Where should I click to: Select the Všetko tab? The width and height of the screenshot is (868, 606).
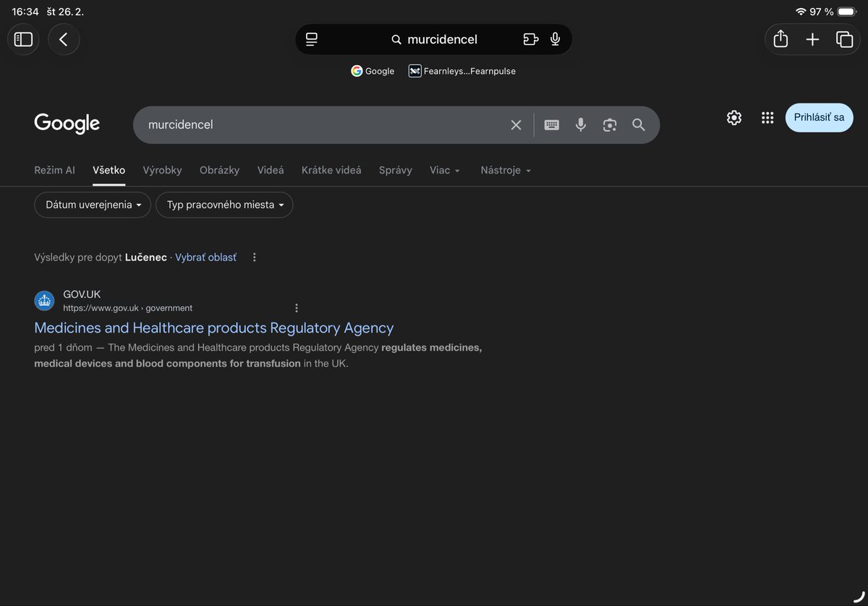[x=109, y=170]
